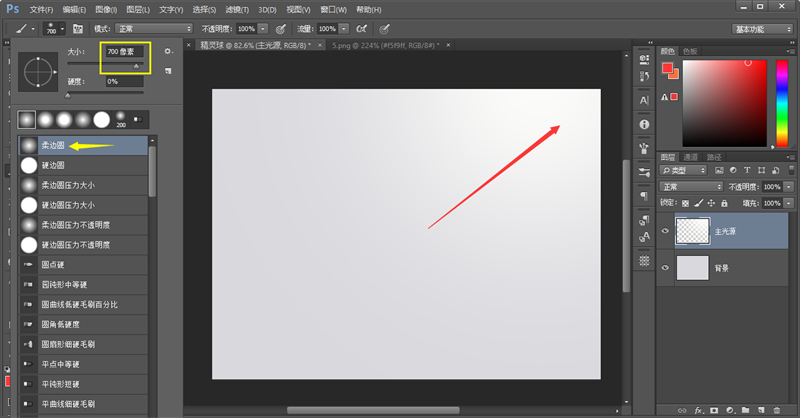The image size is (800, 418).
Task: Hide the 主光源 layer visibility eye
Action: (665, 230)
